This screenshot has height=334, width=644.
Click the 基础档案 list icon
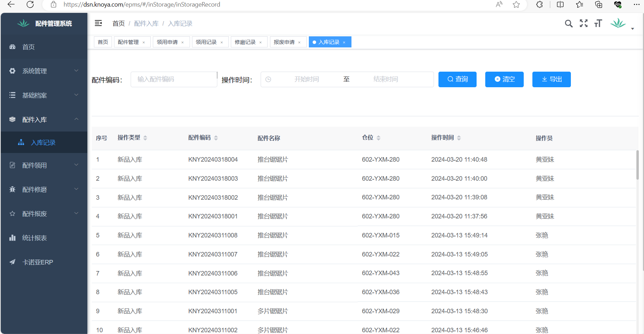point(12,95)
